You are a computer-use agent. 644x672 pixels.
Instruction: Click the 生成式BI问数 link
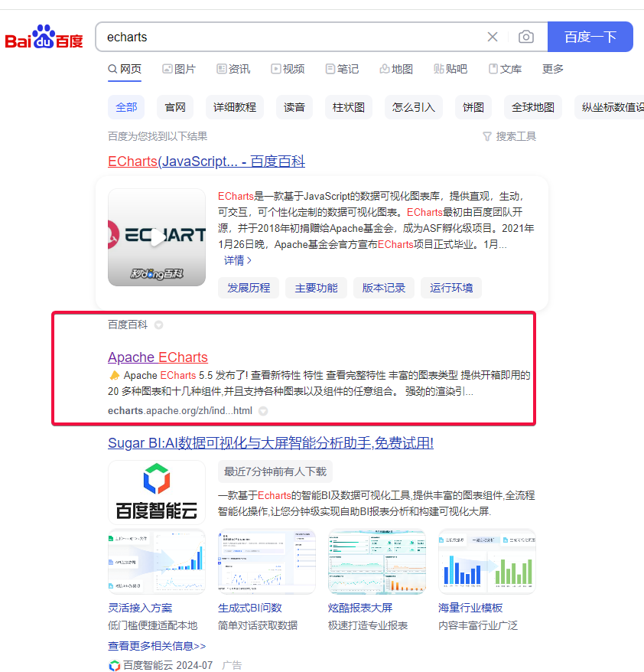(250, 608)
